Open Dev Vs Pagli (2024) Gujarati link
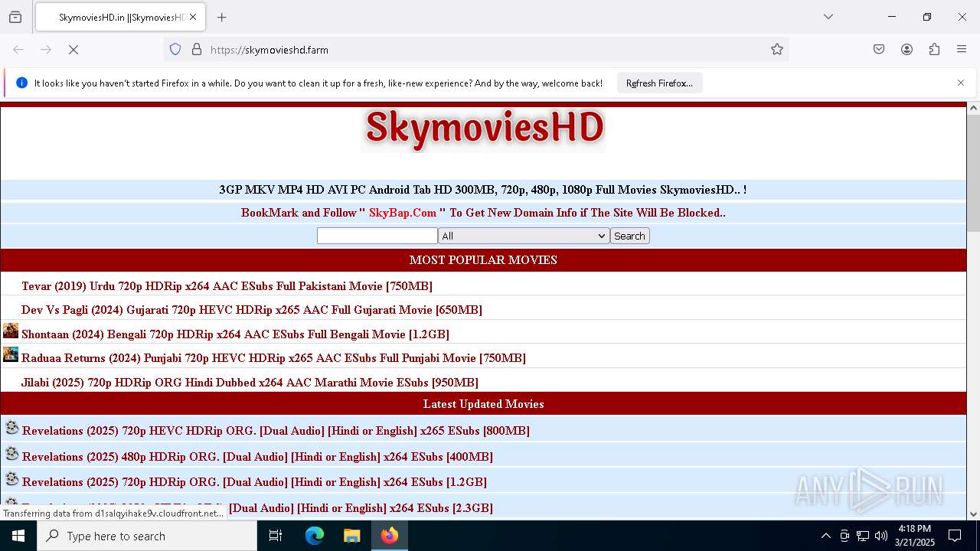The height and width of the screenshot is (551, 980). (252, 310)
